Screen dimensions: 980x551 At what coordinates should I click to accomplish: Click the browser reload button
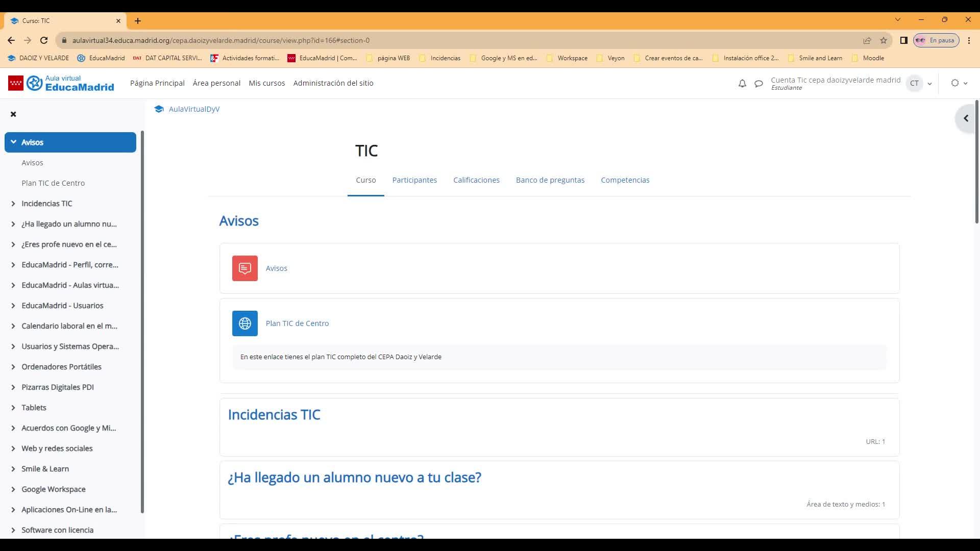pyautogui.click(x=44, y=40)
